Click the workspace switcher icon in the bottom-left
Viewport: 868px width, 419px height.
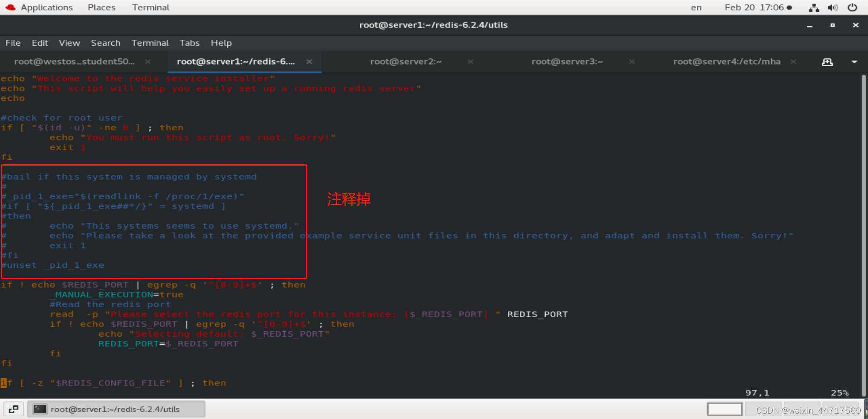pos(13,409)
